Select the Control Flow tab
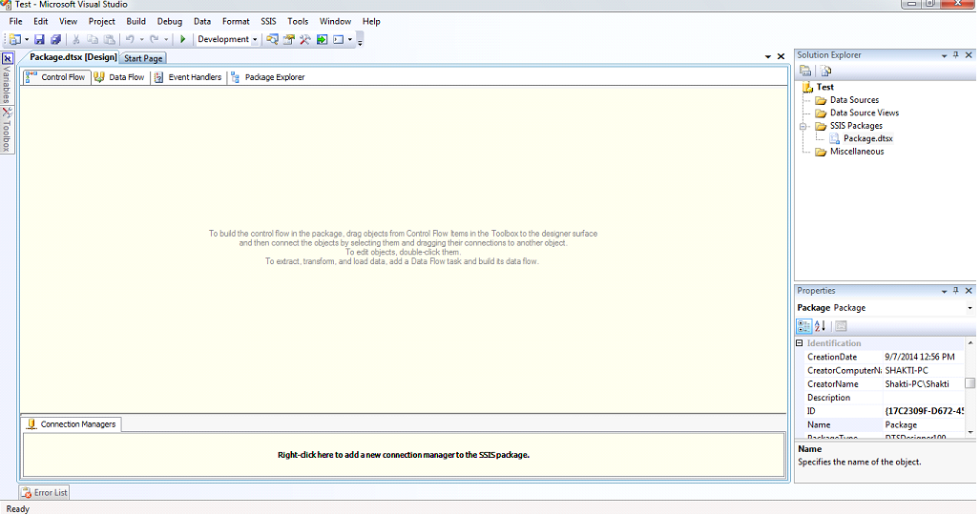The height and width of the screenshot is (515, 980). click(x=55, y=77)
